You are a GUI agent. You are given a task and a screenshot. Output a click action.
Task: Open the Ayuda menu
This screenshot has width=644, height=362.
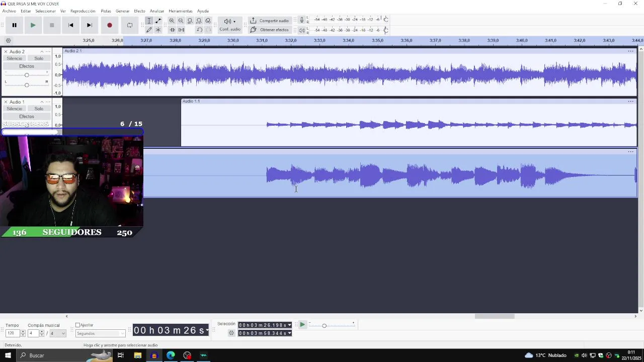(x=203, y=11)
